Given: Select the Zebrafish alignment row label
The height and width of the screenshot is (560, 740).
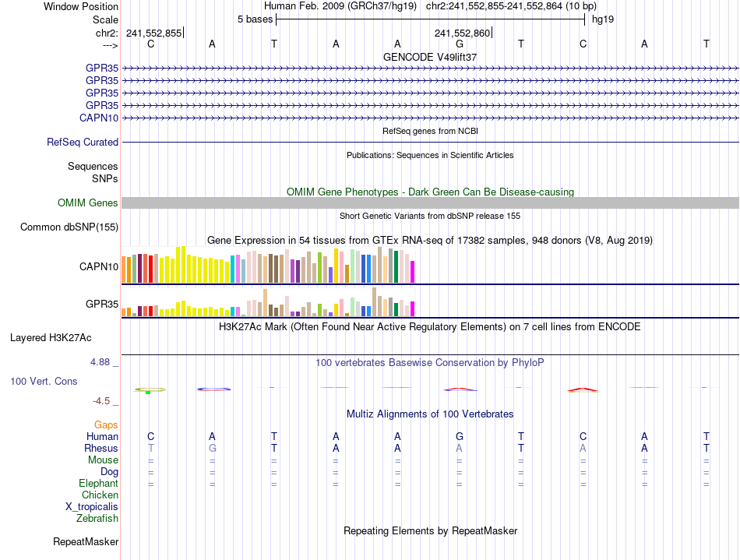Looking at the screenshot, I should pos(97,518).
